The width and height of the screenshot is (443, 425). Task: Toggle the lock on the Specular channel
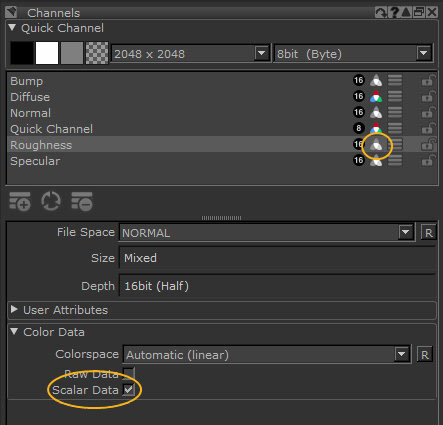(428, 161)
